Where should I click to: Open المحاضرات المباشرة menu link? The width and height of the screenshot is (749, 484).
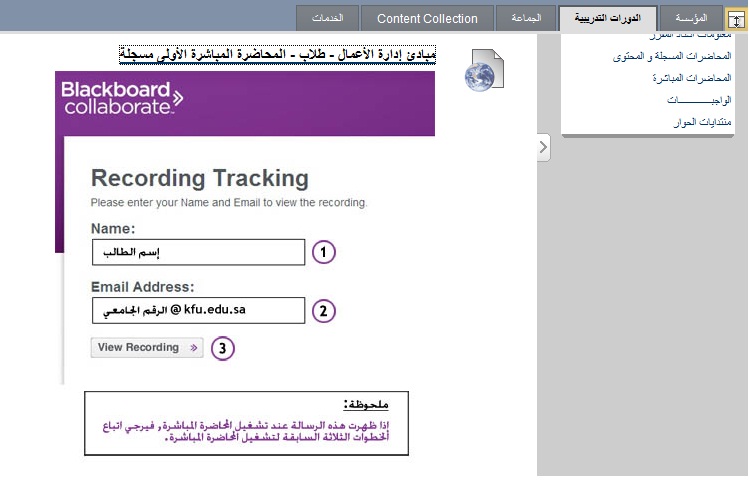click(692, 78)
